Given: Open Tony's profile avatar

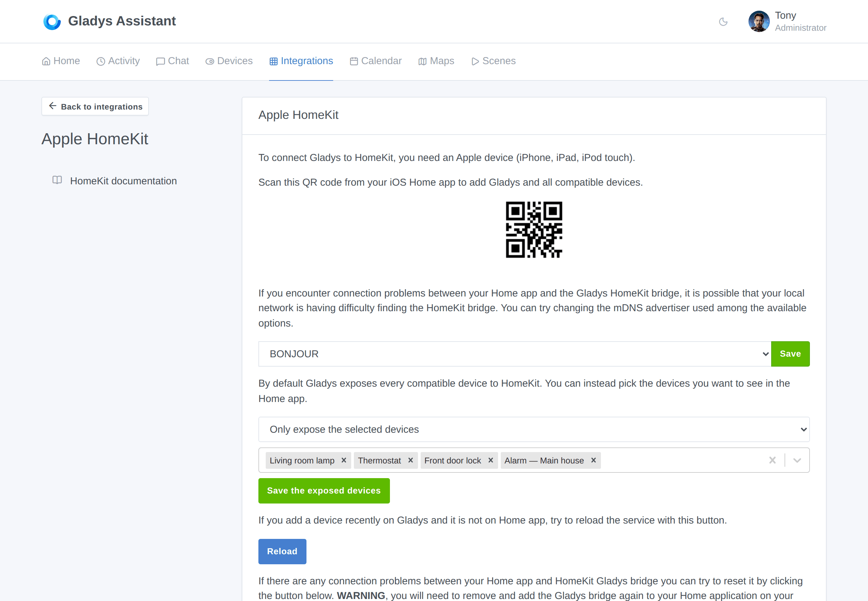Looking at the screenshot, I should 759,21.
